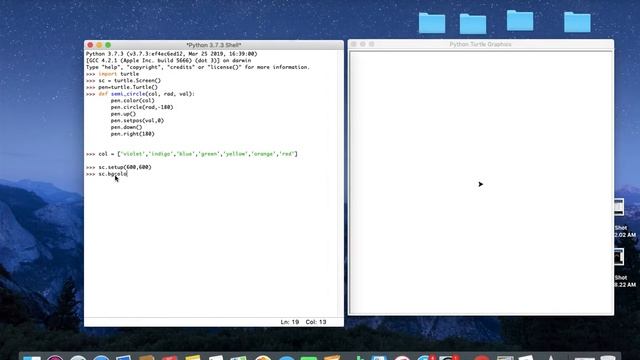This screenshot has width=640, height=360.
Task: Open the screenshot file labeled 8.22 AM
Action: tap(619, 257)
